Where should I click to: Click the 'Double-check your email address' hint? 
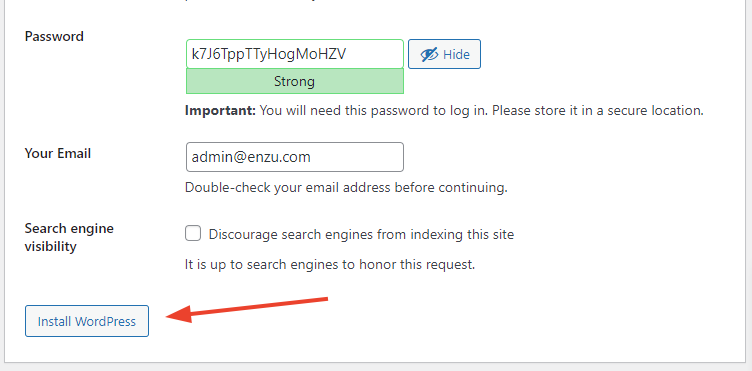346,187
